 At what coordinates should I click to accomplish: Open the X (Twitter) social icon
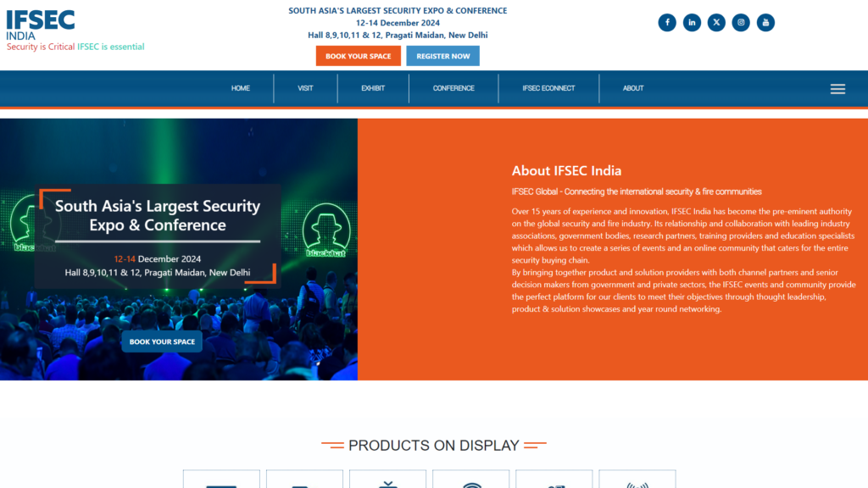[x=716, y=23]
